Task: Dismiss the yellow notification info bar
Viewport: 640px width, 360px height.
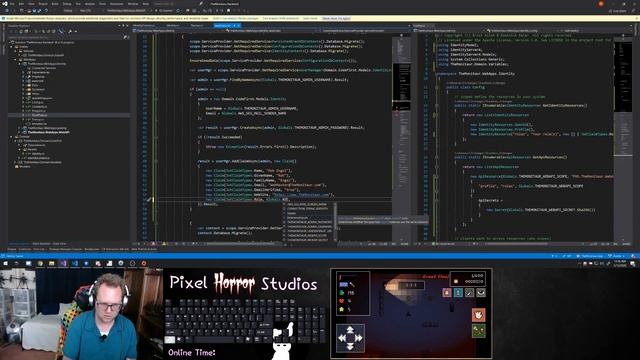Action: tap(636, 18)
